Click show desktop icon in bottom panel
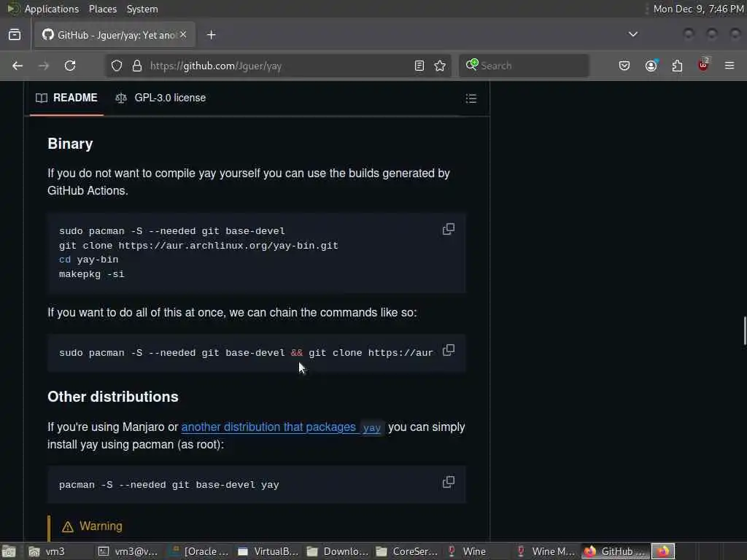The image size is (747, 560). tap(9, 551)
